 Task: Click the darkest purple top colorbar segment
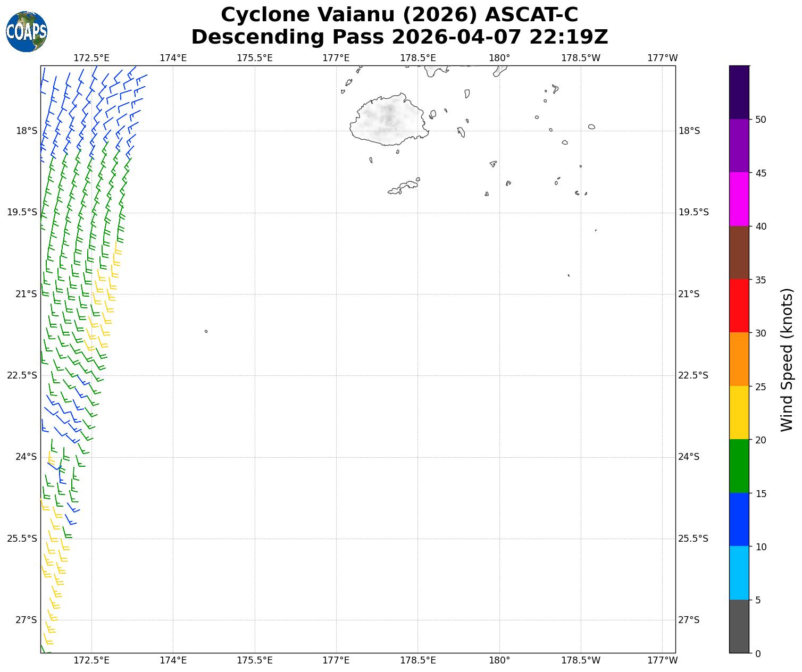(x=739, y=92)
